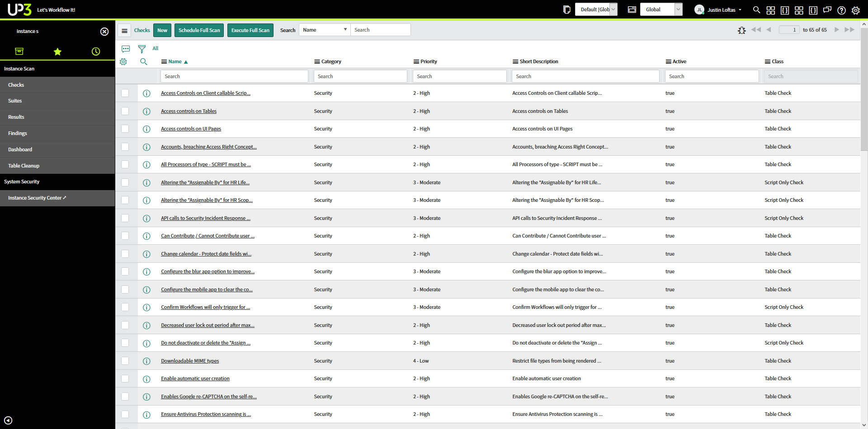Open the Global application scope dropdown
Viewport: 868px width, 429px height.
coord(661,9)
